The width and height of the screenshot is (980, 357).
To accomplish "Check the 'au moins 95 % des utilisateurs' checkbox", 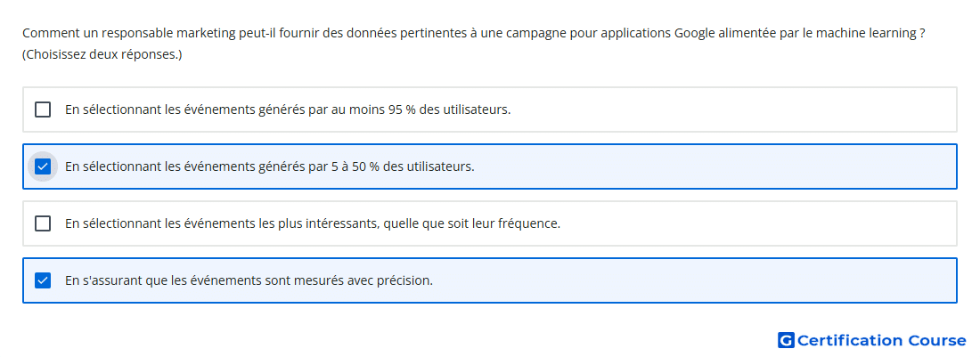I will [43, 110].
